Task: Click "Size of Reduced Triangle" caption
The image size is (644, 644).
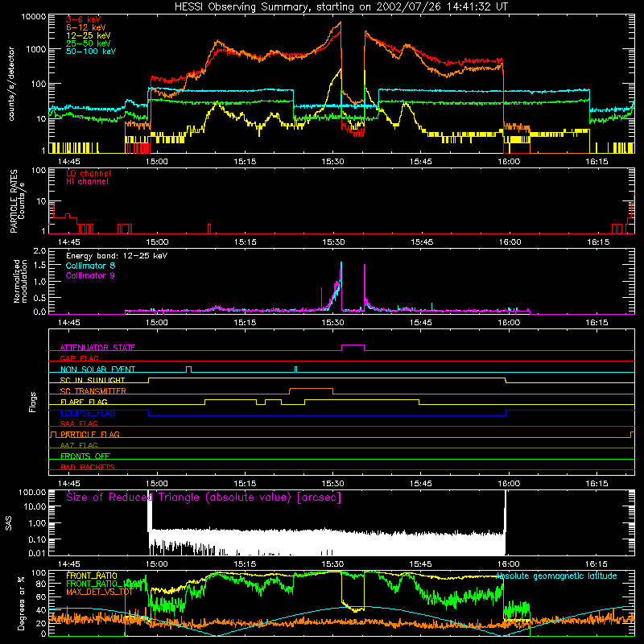Action: pos(204,497)
